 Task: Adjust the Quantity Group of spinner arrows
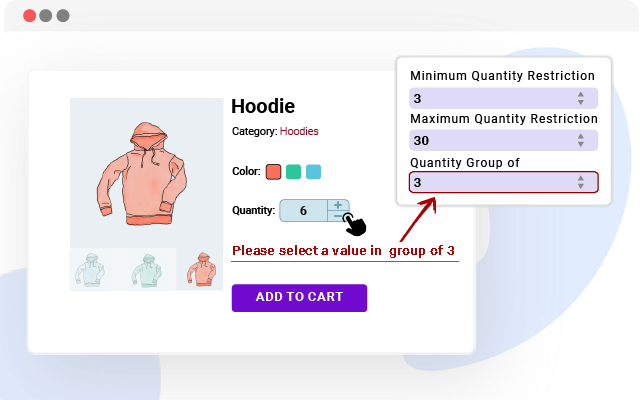pos(580,182)
